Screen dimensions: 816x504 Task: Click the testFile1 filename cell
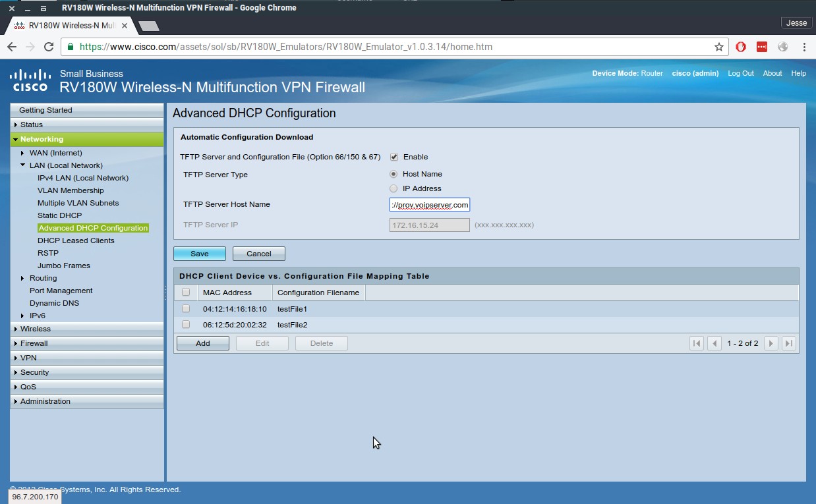[292, 309]
